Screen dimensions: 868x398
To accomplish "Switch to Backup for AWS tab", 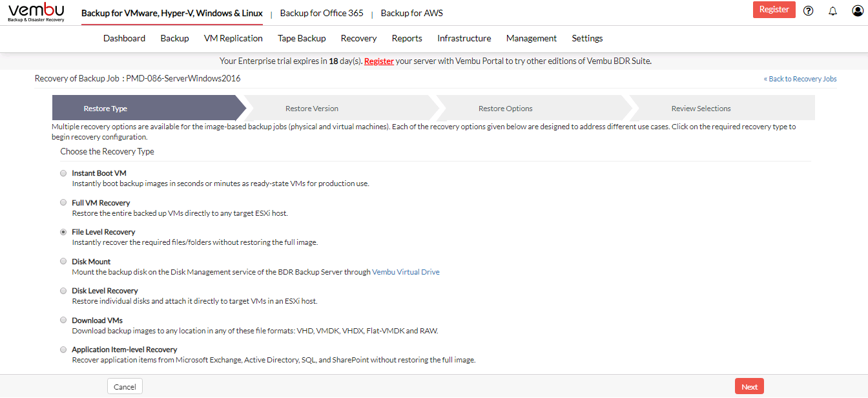I will point(412,13).
